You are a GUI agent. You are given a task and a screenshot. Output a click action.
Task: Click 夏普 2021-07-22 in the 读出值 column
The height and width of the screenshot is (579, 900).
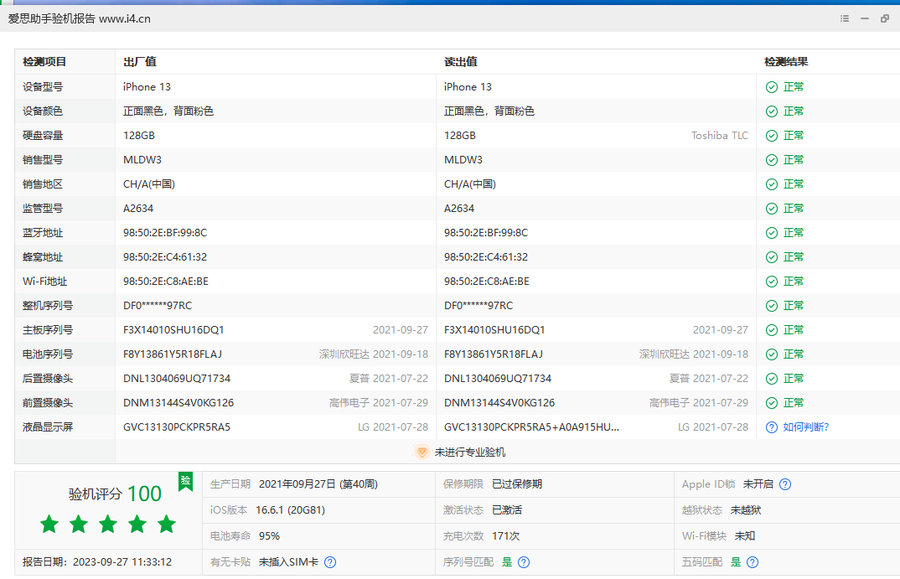tap(709, 379)
